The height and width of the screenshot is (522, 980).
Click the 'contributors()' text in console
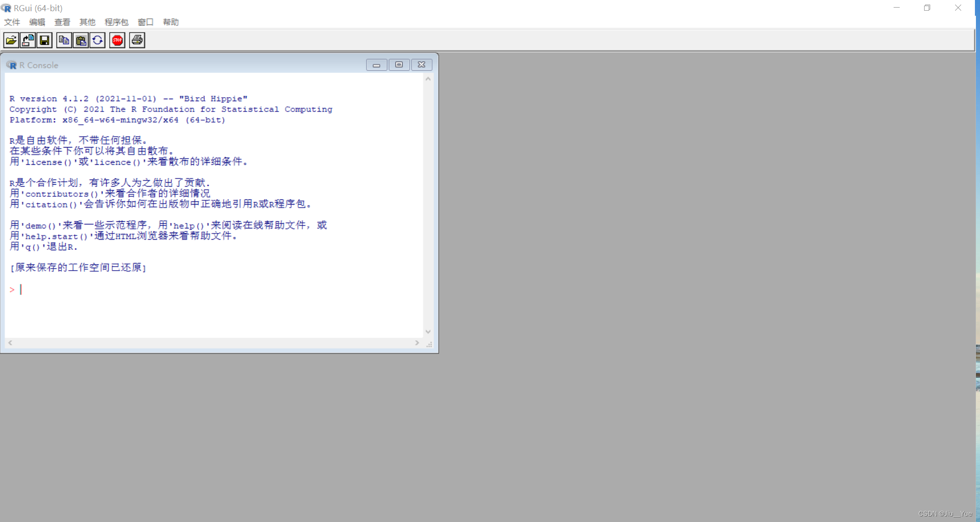point(62,194)
